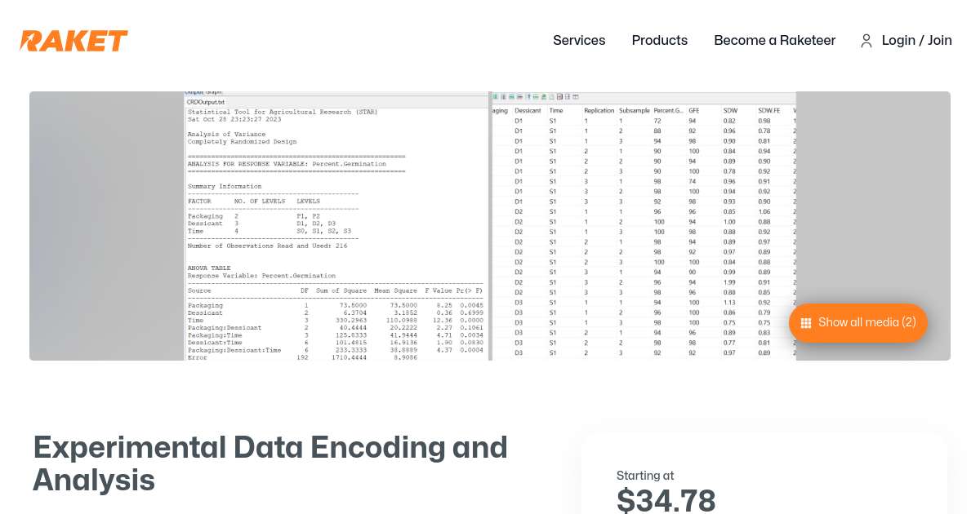Click the Show all media (2) button
980x514 pixels.
pyautogui.click(x=857, y=323)
